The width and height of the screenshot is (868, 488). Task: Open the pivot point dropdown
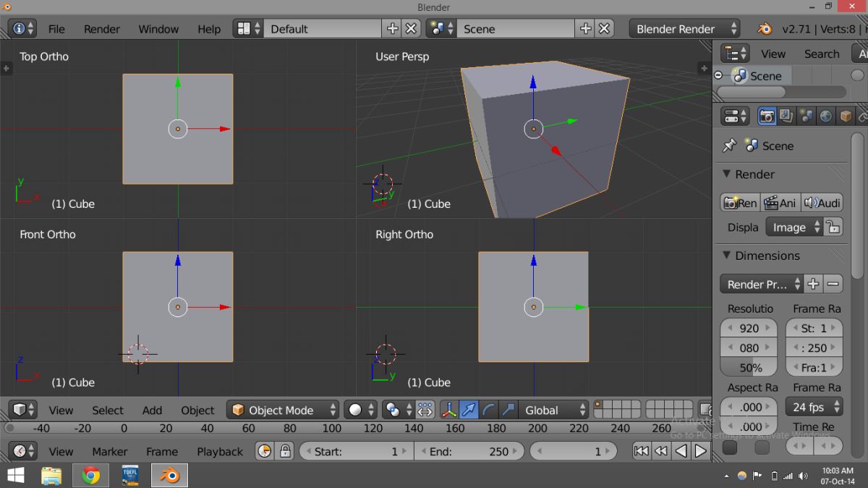(x=399, y=410)
